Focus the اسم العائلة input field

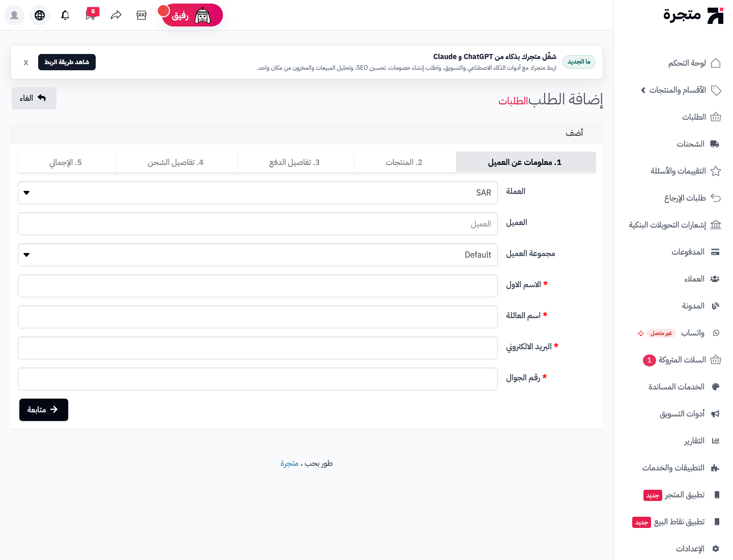(x=258, y=317)
